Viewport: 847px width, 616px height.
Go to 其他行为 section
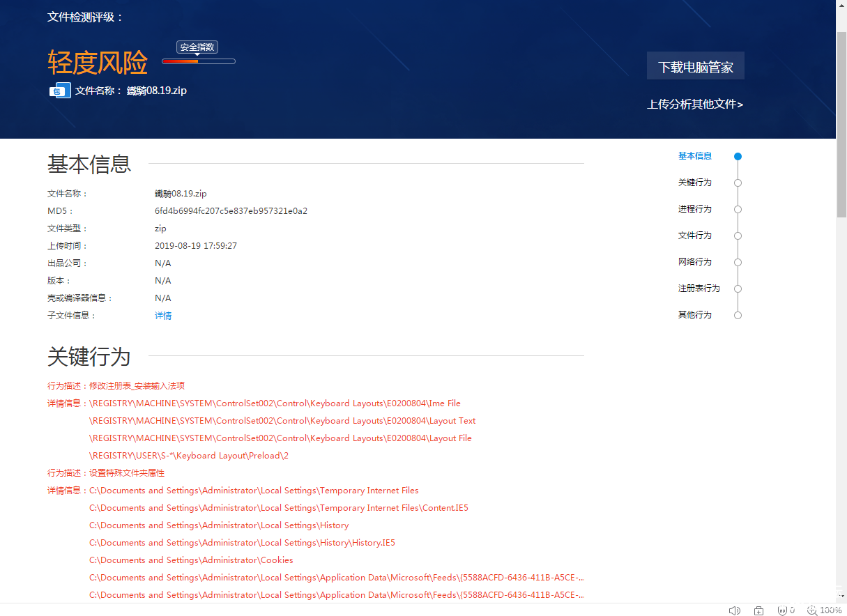694,315
